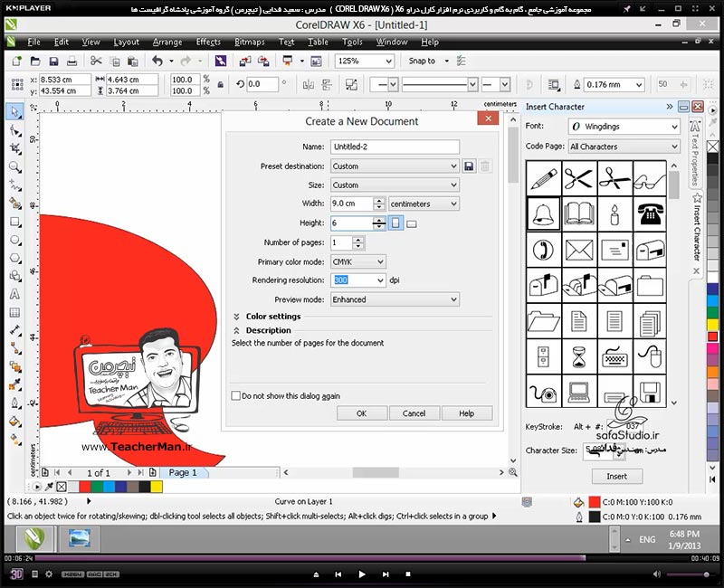Click the Open folder toolbar icon
This screenshot has width=724, height=588.
tap(35, 61)
